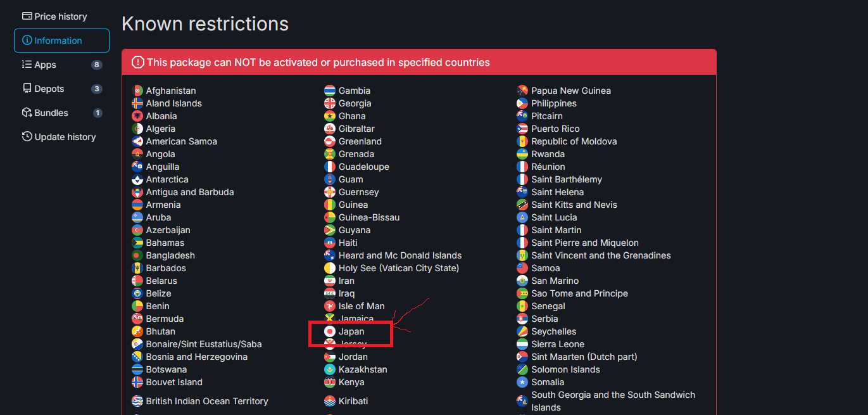Click the Saint Lucia country name

(x=554, y=217)
